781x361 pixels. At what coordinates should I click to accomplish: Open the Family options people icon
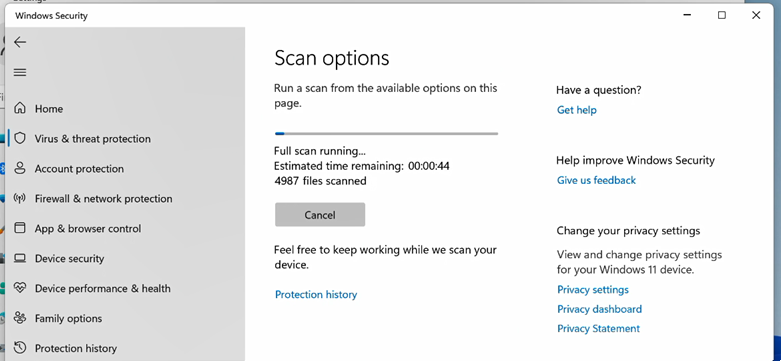[x=20, y=318]
